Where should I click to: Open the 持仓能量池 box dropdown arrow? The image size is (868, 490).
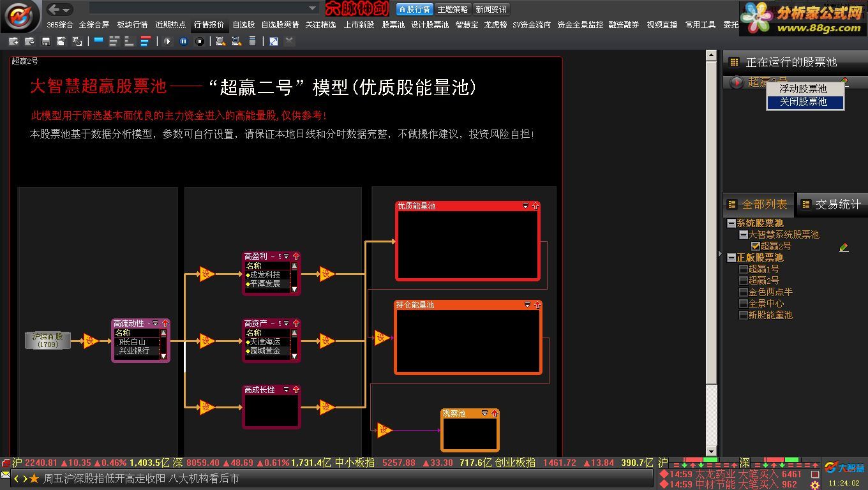tap(527, 305)
